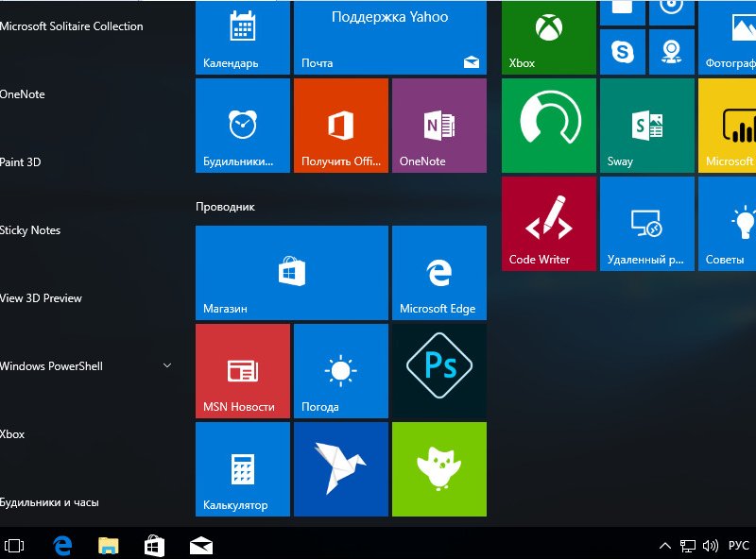756x559 pixels.
Task: Open File Explorer from the taskbar
Action: coord(109,546)
